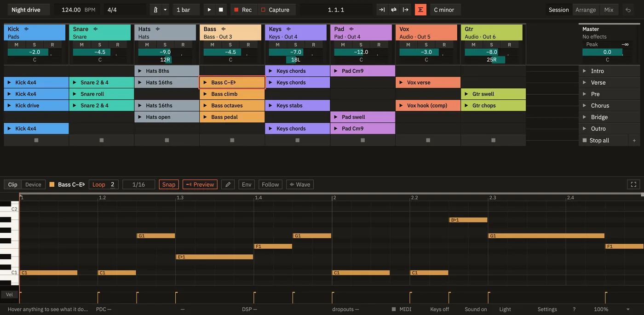The width and height of the screenshot is (644, 315).
Task: Click the stop square under the Kick track
Action: [x=36, y=140]
